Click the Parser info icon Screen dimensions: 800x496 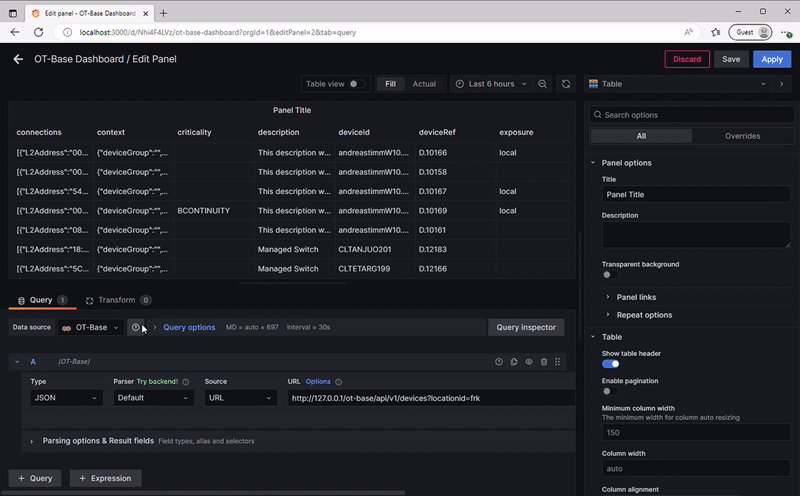pos(186,382)
